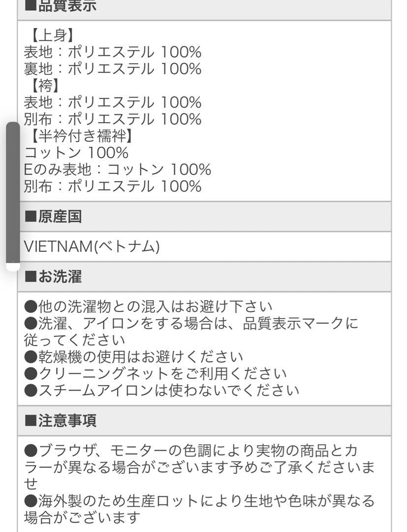The image size is (407, 532).
Task: Click the Eのみ表地：コットン 100% line
Action: click(118, 169)
